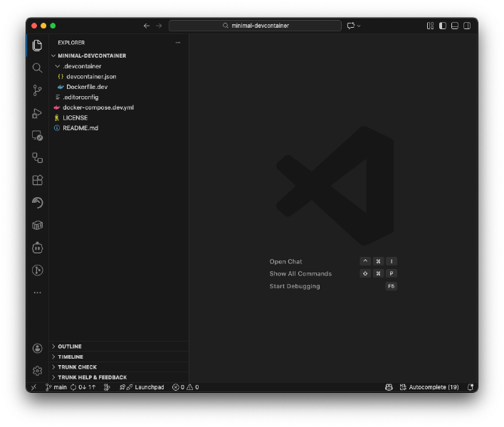Open the Explorer view in activity bar
This screenshot has height=427, width=504.
pyautogui.click(x=37, y=46)
